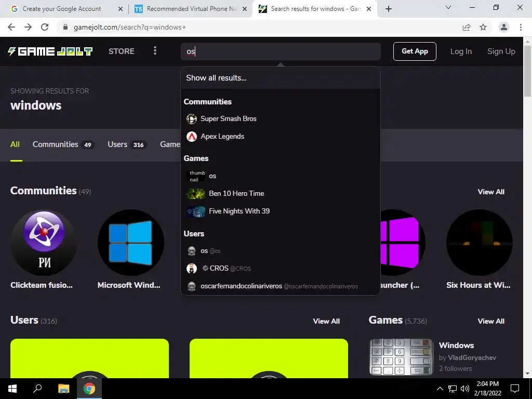The width and height of the screenshot is (532, 399).
Task: Click Chrome icon in taskbar
Action: [x=89, y=389]
